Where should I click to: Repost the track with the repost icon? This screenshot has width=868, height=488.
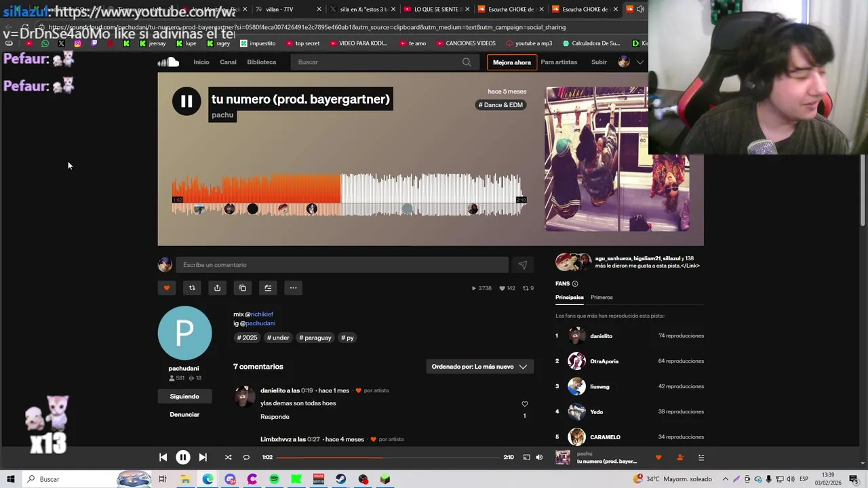tap(192, 288)
